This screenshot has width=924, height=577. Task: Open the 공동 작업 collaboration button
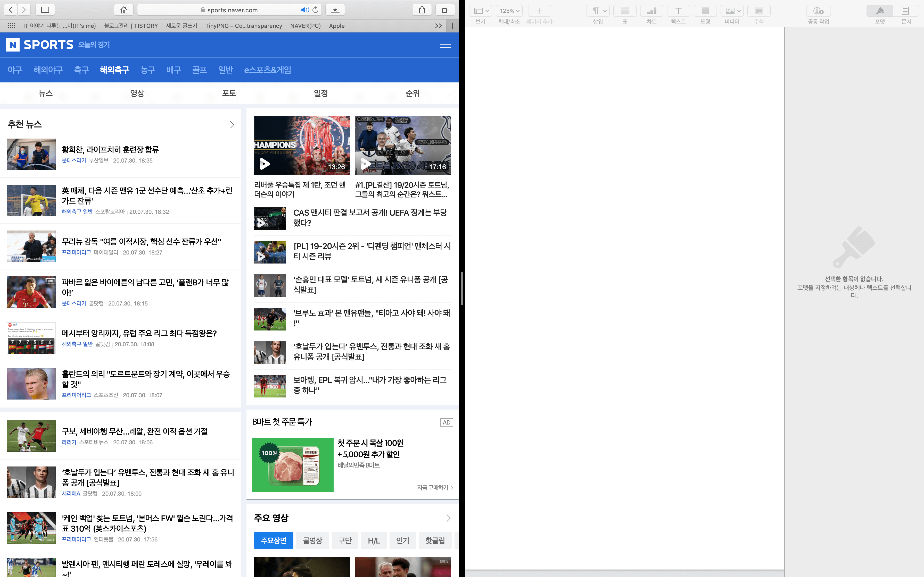(818, 11)
